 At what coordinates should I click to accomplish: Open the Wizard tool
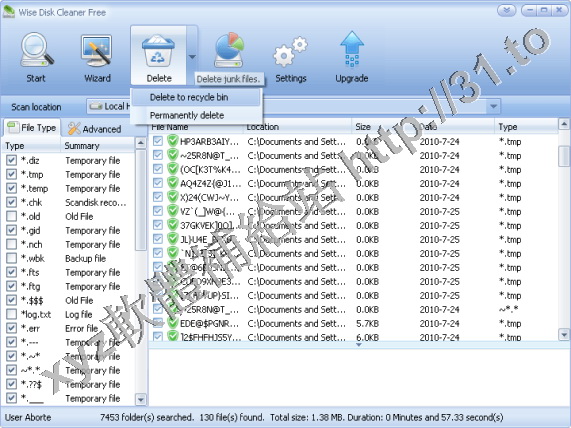[x=96, y=51]
